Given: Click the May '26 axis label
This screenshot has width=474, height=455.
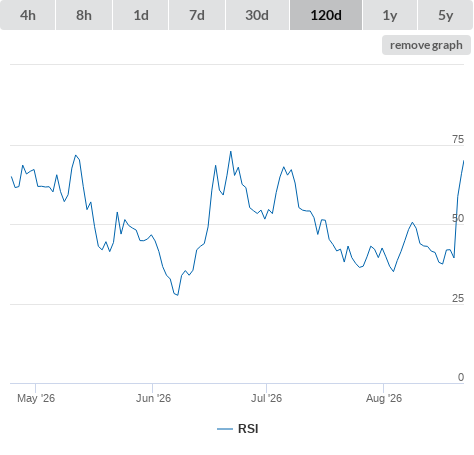Looking at the screenshot, I should (x=36, y=398).
